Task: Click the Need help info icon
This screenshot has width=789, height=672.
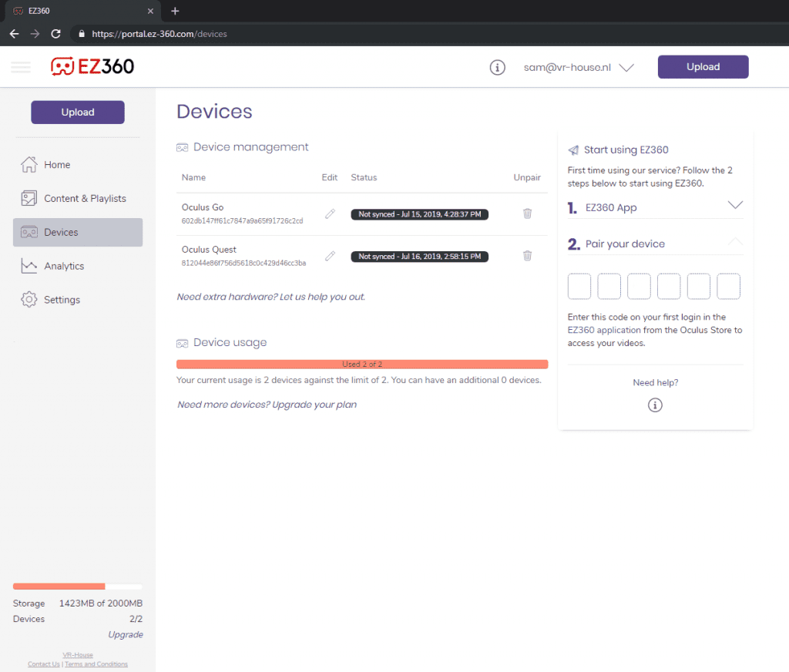Action: (x=655, y=405)
